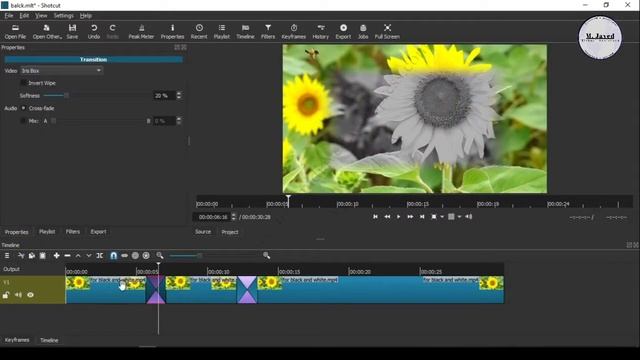This screenshot has width=640, height=360.
Task: Open the File menu
Action: [9, 16]
